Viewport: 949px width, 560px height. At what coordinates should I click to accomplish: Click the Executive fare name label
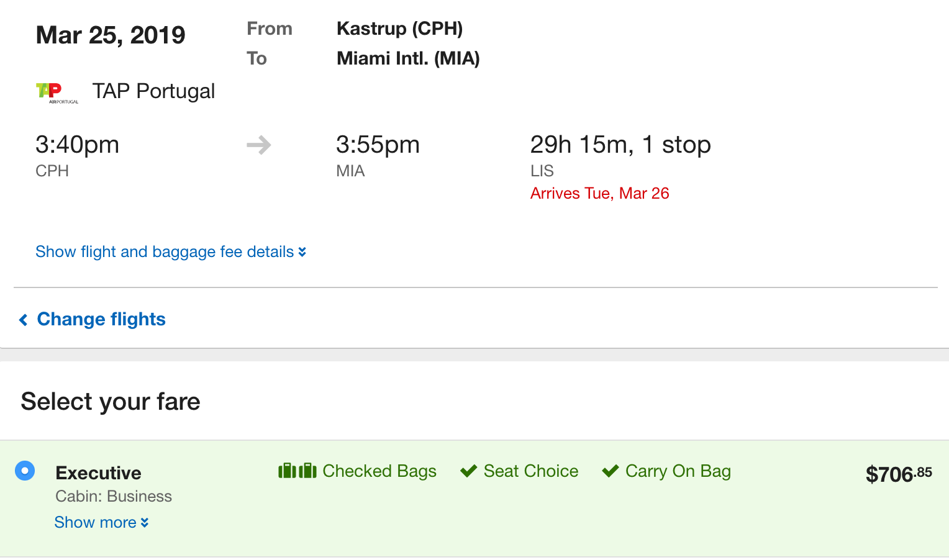click(x=99, y=473)
